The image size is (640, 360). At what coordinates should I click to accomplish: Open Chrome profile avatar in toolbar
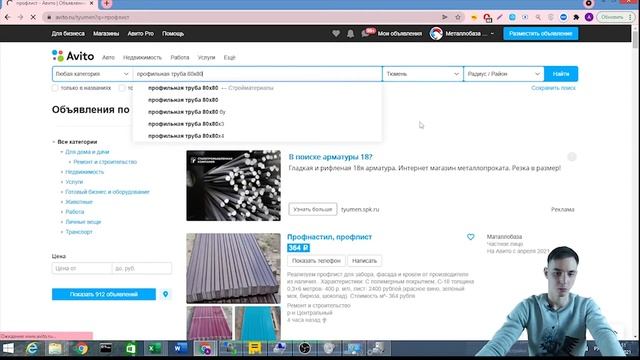(589, 17)
